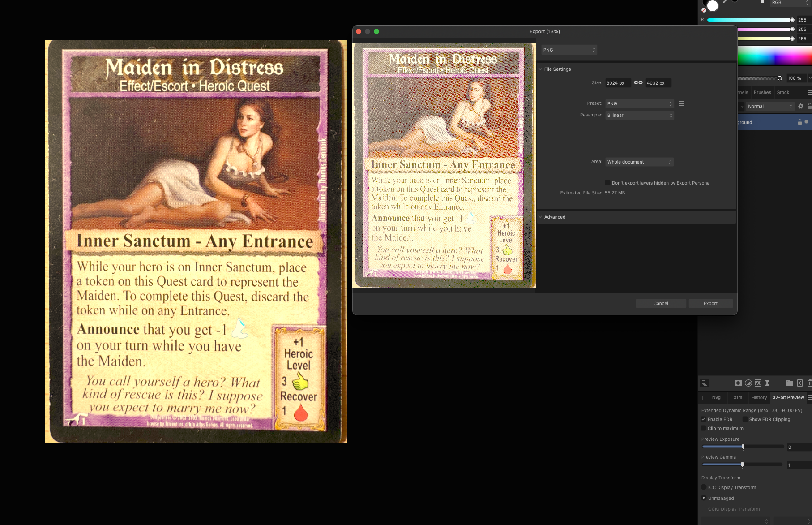The image size is (812, 525).
Task: Switch to the History tab
Action: (759, 397)
